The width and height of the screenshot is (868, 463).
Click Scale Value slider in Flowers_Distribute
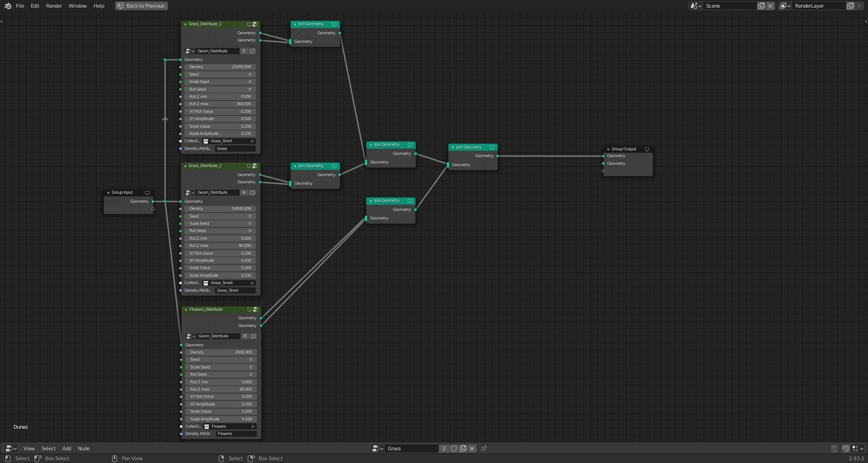pyautogui.click(x=221, y=412)
